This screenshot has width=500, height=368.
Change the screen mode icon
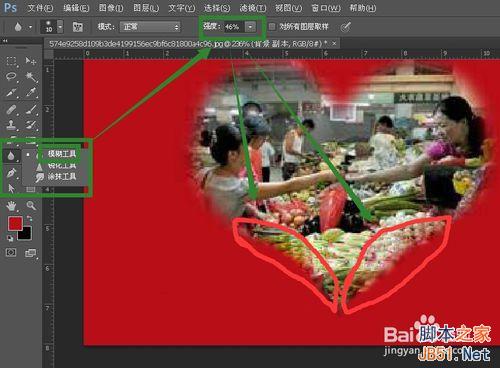pos(31,253)
